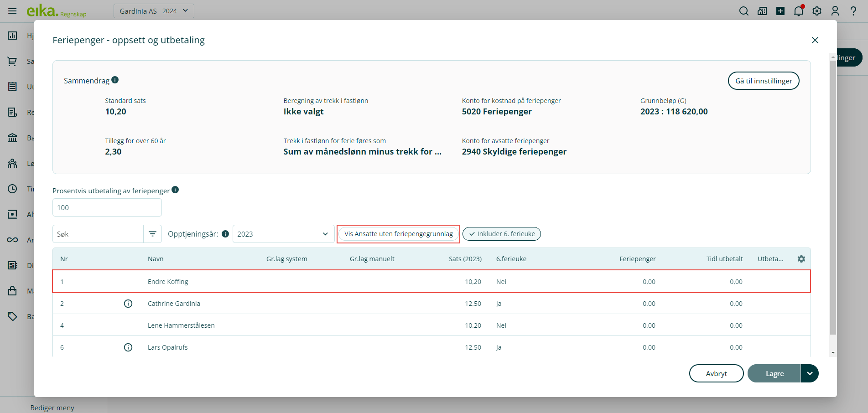The image size is (868, 413).
Task: Click the dialog vertical scrollbar
Action: pyautogui.click(x=833, y=196)
